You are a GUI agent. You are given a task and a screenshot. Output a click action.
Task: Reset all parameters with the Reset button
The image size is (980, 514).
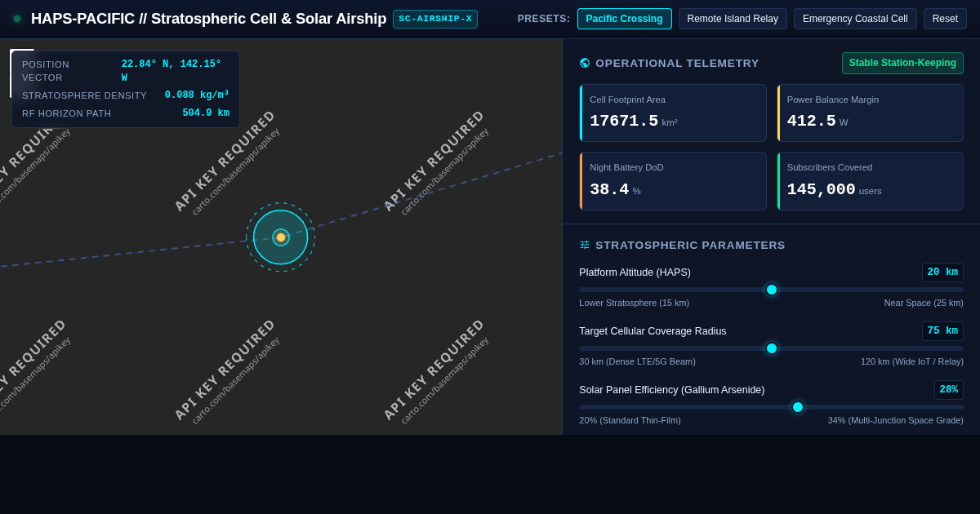point(945,19)
